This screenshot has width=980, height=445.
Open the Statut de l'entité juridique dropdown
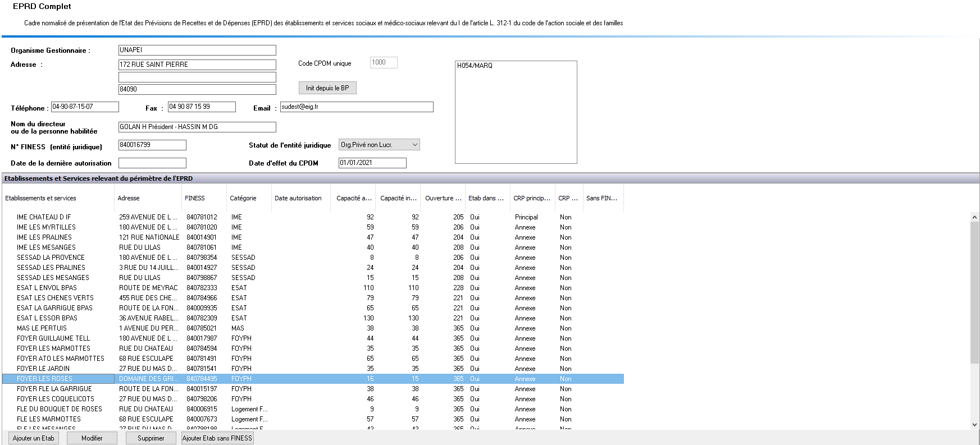379,145
